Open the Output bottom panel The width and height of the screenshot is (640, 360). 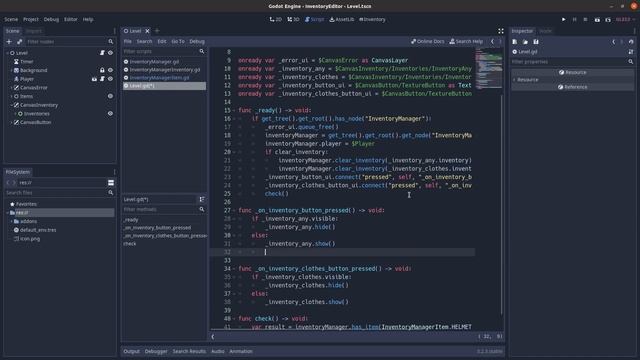pyautogui.click(x=131, y=351)
